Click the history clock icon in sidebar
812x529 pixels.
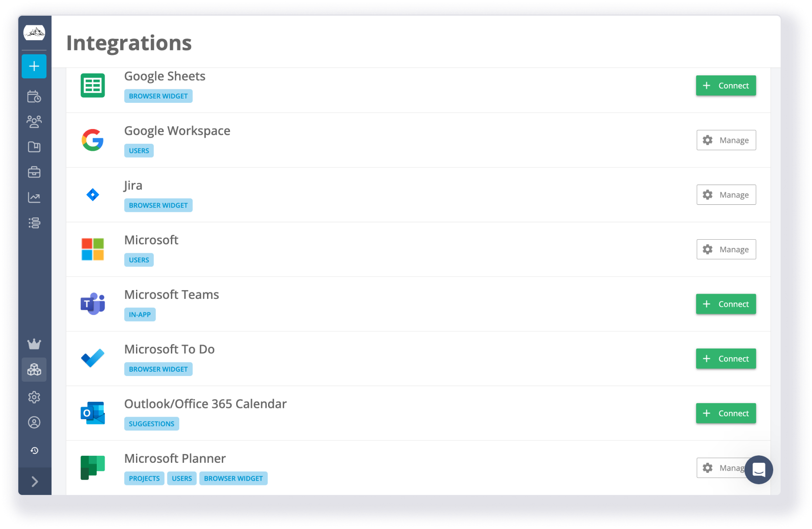[34, 450]
